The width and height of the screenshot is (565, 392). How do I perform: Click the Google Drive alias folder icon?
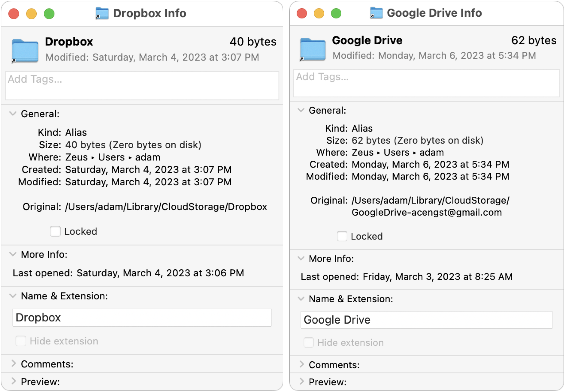313,49
